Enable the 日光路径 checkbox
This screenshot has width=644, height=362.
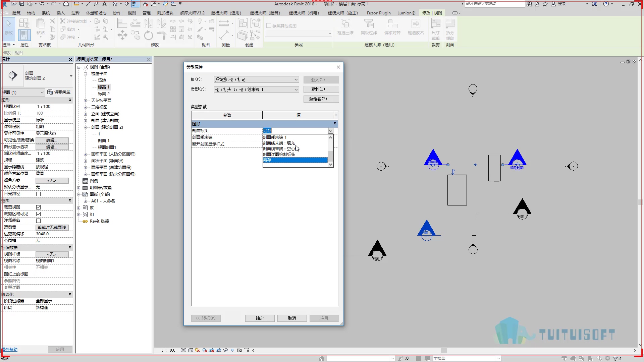coord(38,194)
